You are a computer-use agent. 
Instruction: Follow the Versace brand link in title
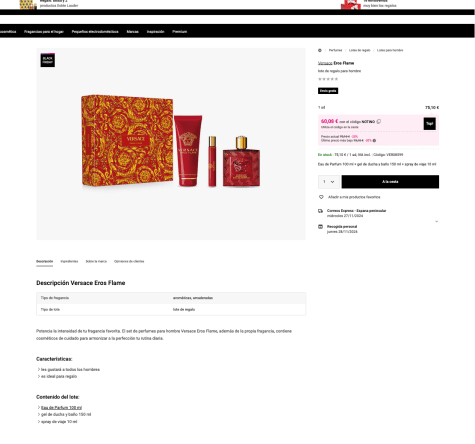click(325, 63)
